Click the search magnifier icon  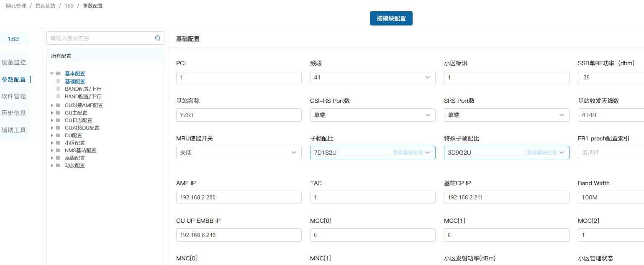(158, 38)
